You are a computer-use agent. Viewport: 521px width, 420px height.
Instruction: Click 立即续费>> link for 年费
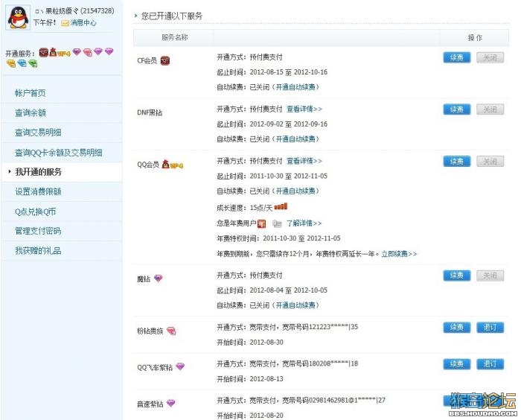pos(399,254)
